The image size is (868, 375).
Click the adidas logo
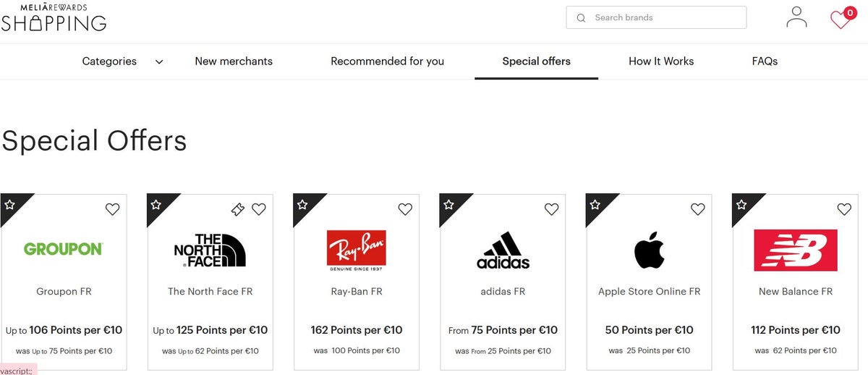503,250
